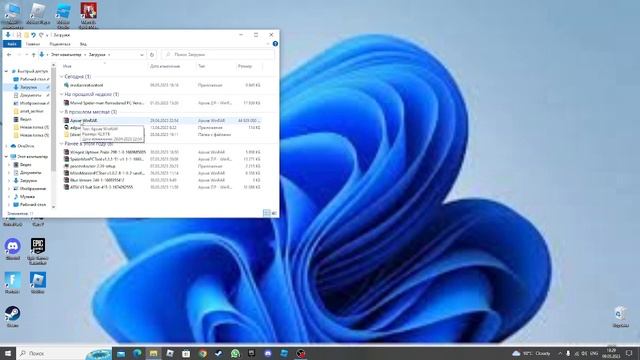Collapse the В прошлом месяце group
Image resolution: width=640 pixels, height=360 pixels.
tap(62, 112)
